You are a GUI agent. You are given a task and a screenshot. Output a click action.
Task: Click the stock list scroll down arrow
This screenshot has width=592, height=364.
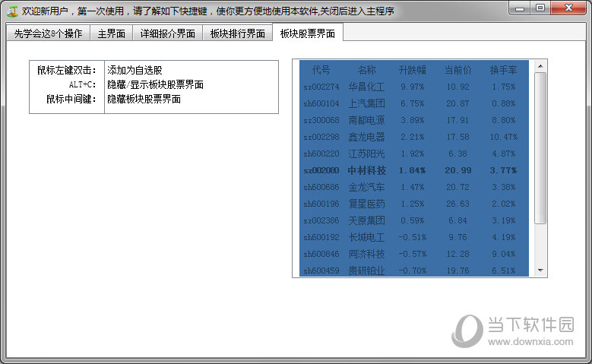(540, 271)
